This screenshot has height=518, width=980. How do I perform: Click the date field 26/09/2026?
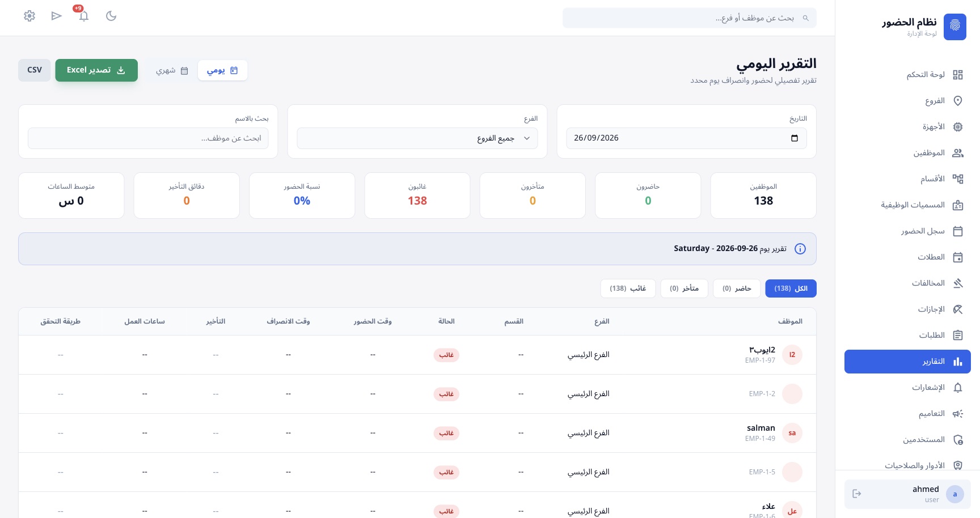click(x=686, y=138)
